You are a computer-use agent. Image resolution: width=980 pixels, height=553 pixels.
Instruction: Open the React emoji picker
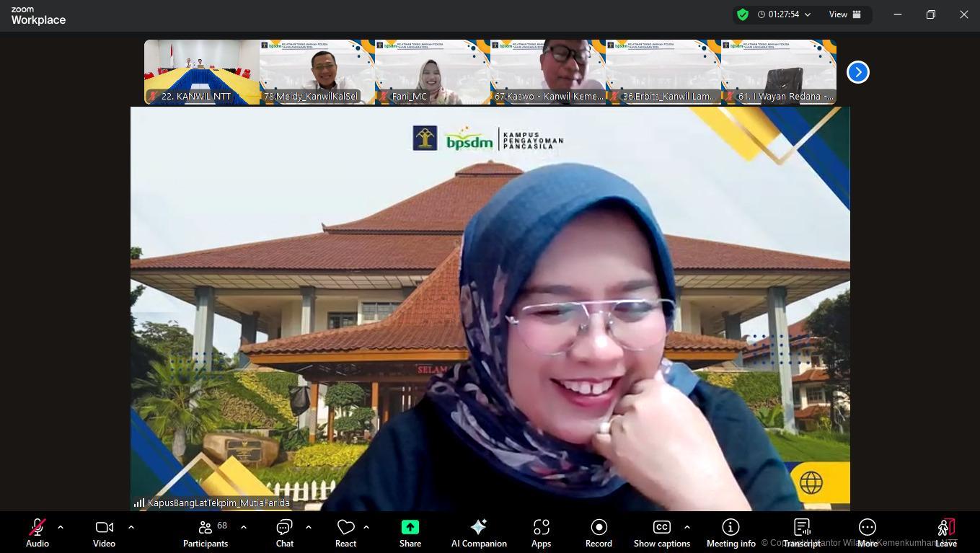click(x=345, y=532)
